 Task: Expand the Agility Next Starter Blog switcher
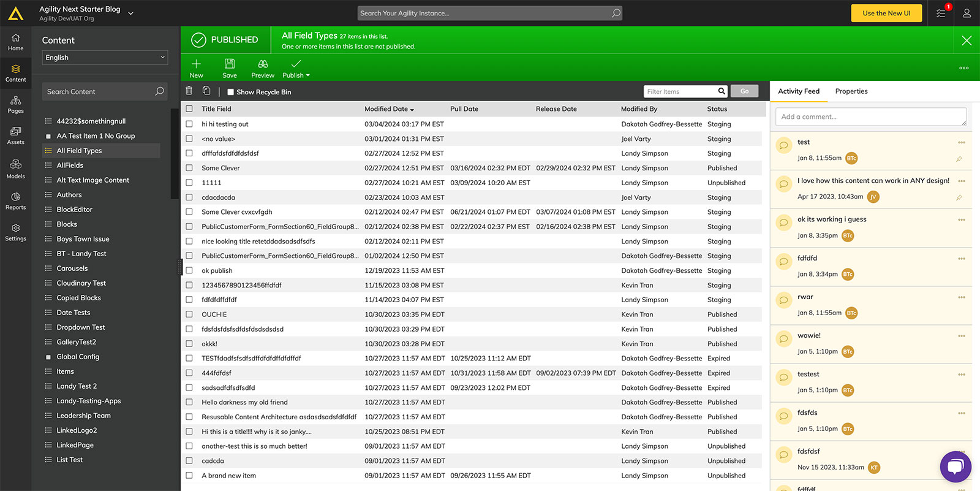[130, 13]
